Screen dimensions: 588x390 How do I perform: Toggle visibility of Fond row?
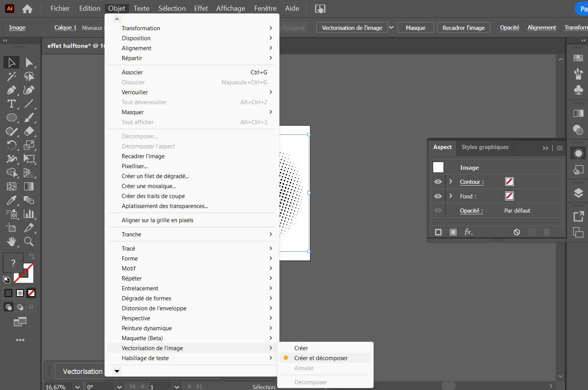tap(438, 196)
